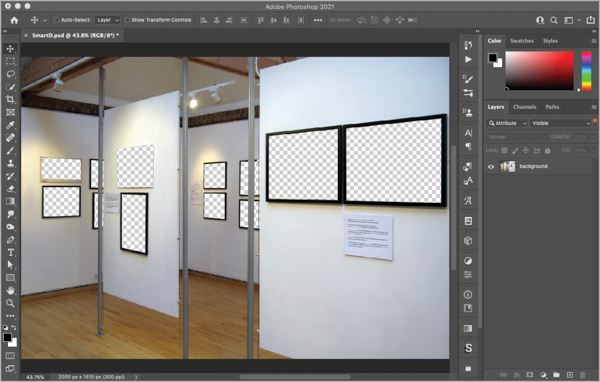The image size is (600, 382).
Task: Click the foreground color swatch in Color panel
Action: click(x=492, y=58)
